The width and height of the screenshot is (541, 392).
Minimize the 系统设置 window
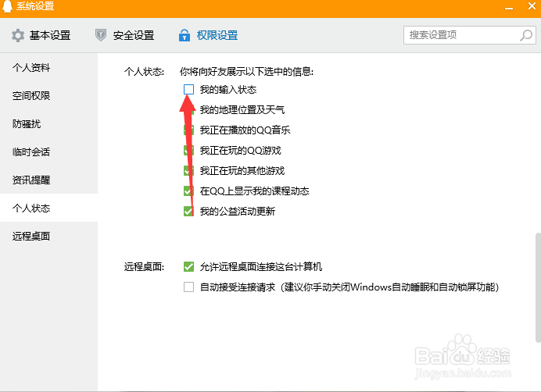click(509, 7)
